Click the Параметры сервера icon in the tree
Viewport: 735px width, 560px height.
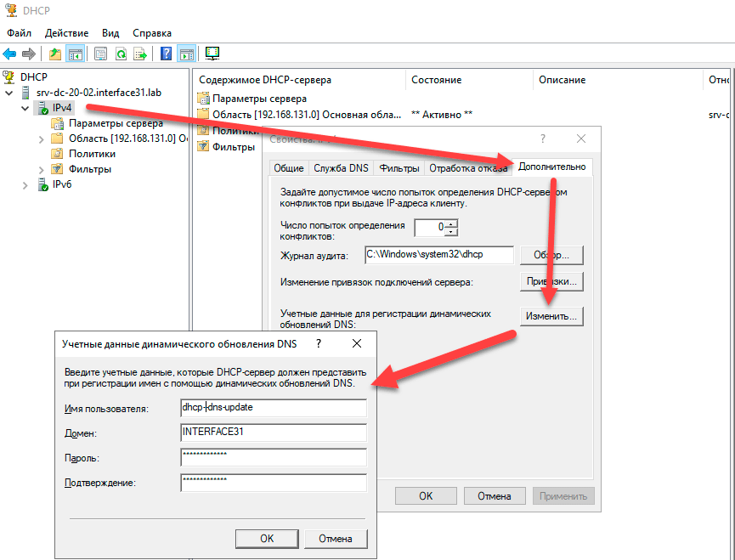click(x=57, y=123)
